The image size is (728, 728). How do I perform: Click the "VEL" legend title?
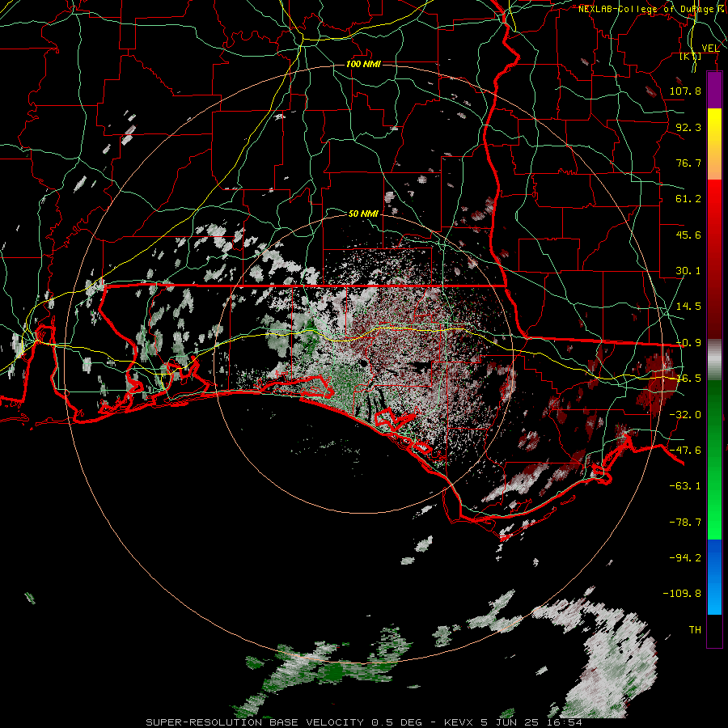tap(710, 49)
